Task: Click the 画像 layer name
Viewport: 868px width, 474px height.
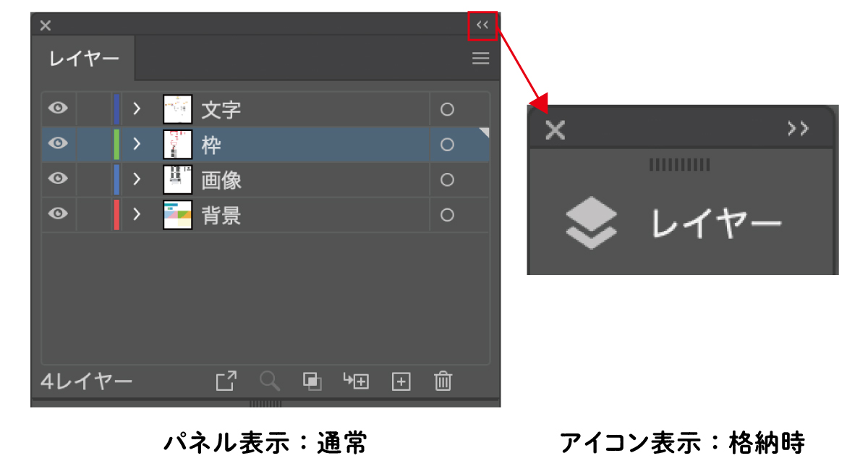Action: click(x=221, y=180)
